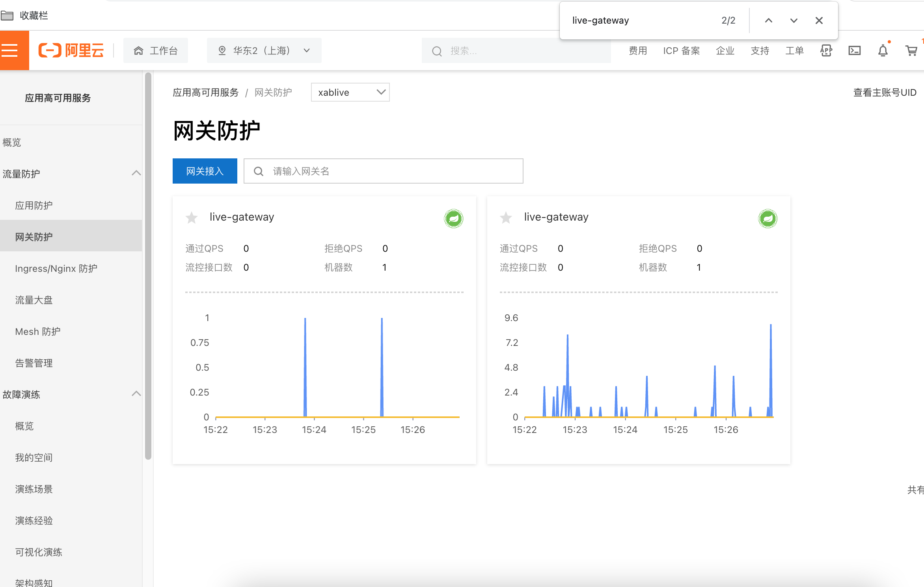Click the magnifier in gateway name field
This screenshot has width=924, height=587.
tap(259, 171)
